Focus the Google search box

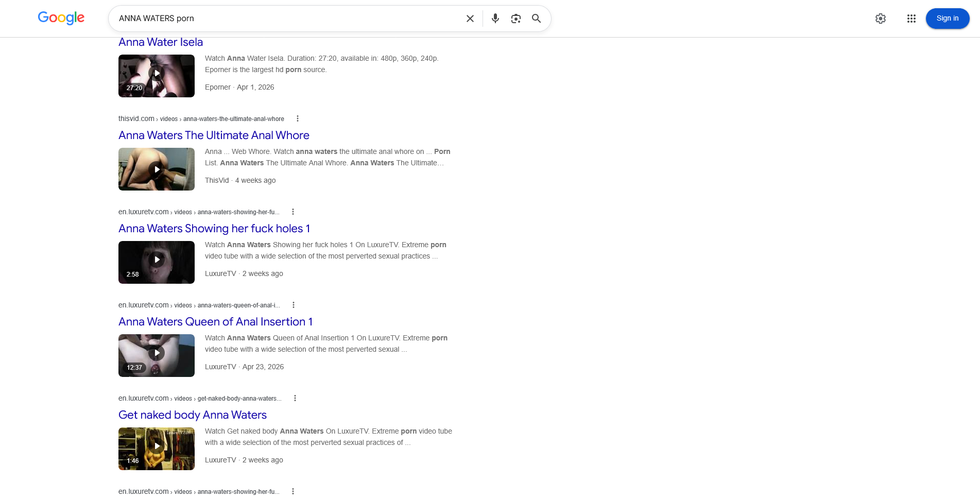(288, 19)
